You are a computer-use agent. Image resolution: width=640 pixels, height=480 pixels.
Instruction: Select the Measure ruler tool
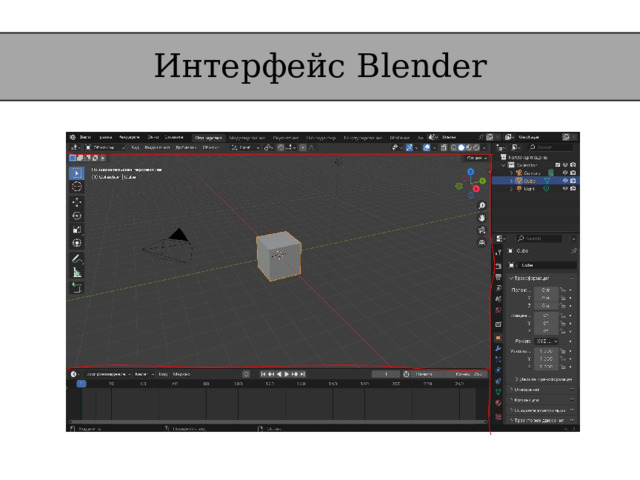[x=77, y=272]
